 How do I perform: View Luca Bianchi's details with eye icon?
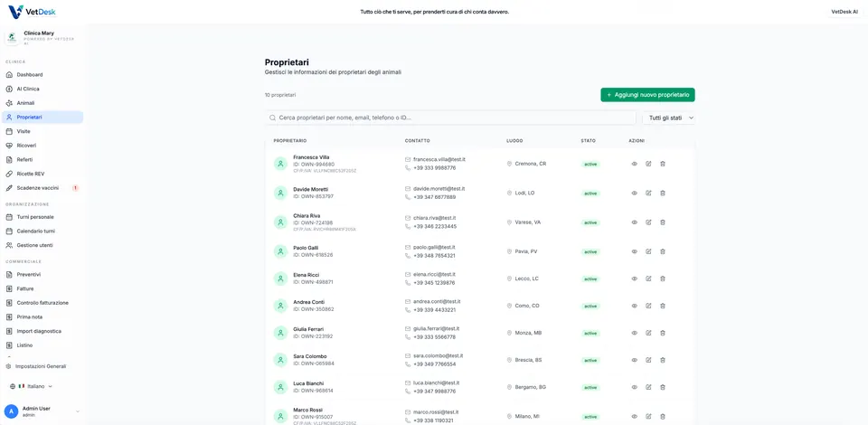(635, 387)
